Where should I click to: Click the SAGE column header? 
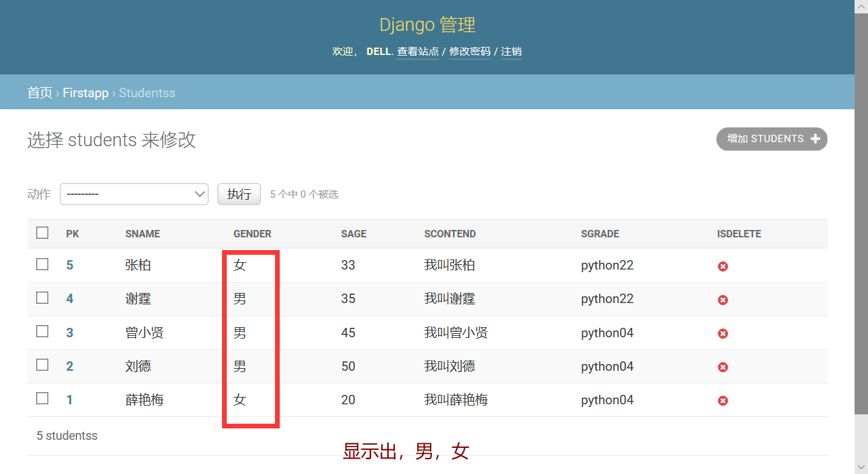354,234
